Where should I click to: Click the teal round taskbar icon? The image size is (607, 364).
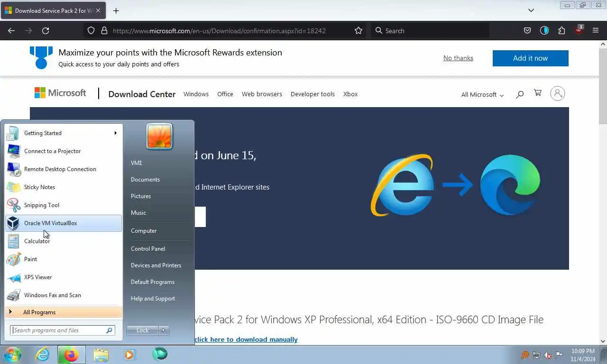(x=160, y=354)
